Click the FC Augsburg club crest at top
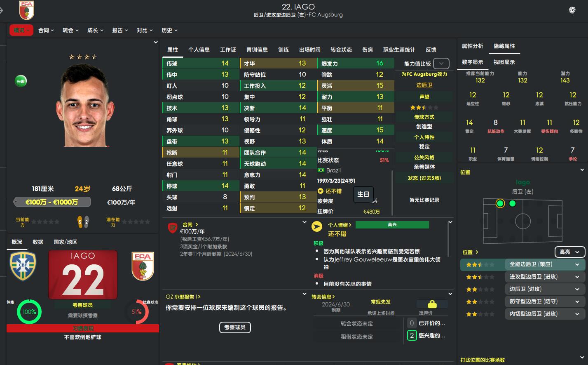The image size is (588, 365). point(27,10)
